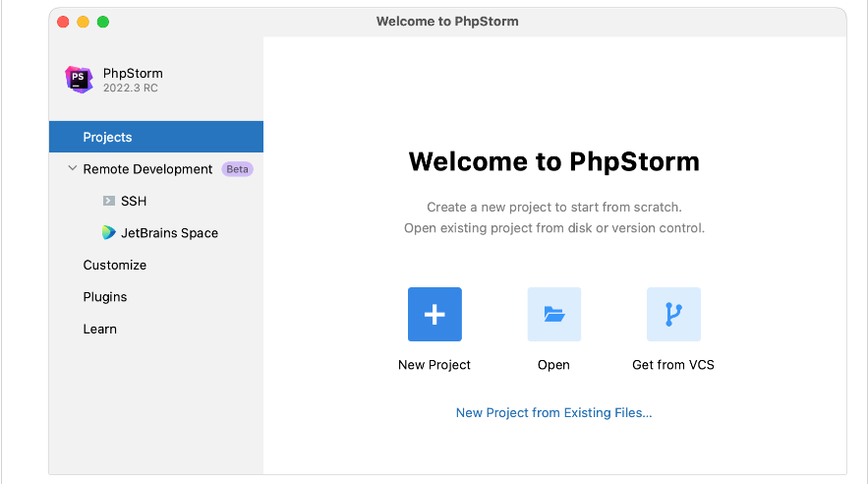This screenshot has width=868, height=484.
Task: Open the Learn section
Action: click(x=100, y=329)
